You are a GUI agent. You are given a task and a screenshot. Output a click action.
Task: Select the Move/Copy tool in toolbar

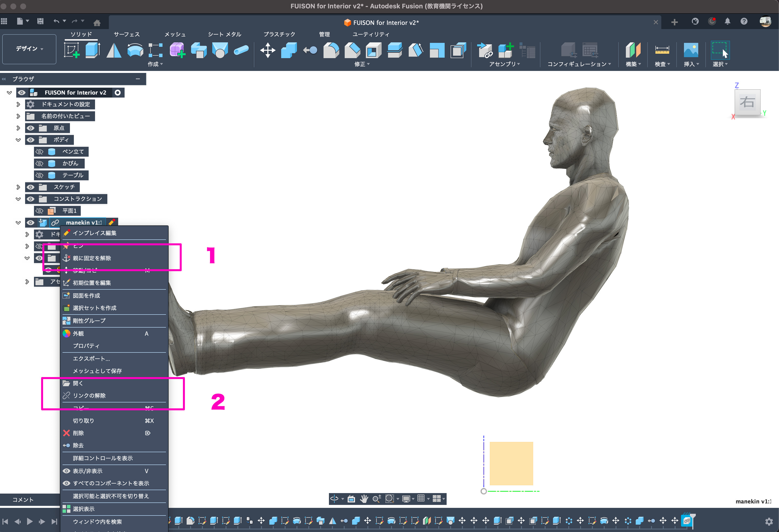pyautogui.click(x=267, y=50)
